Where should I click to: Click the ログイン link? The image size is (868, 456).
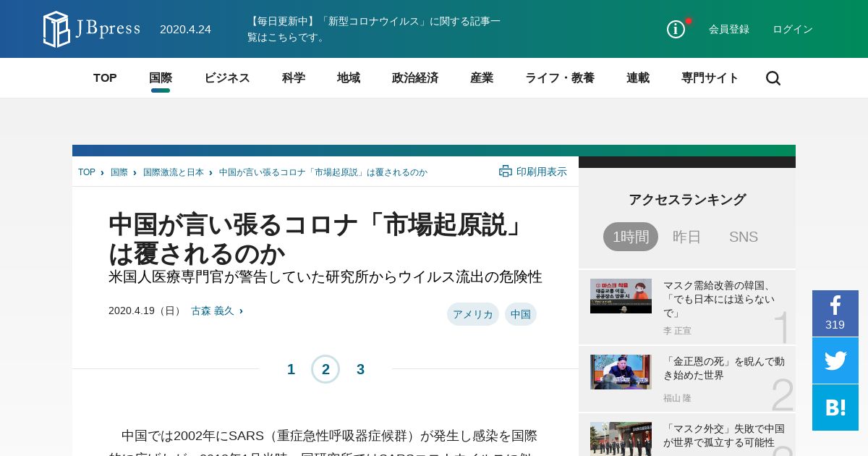793,29
